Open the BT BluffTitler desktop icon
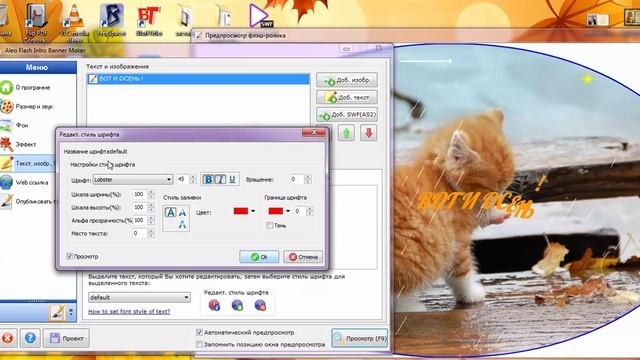Image resolution: width=640 pixels, height=360 pixels. 149,20
